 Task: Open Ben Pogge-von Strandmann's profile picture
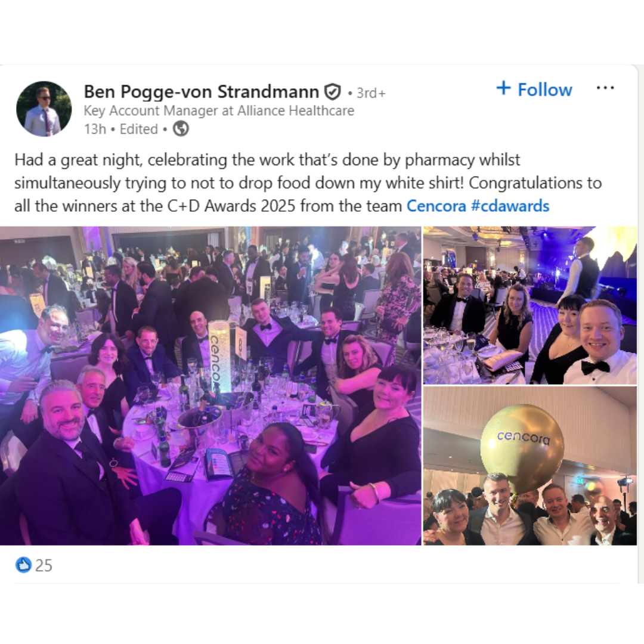click(44, 109)
